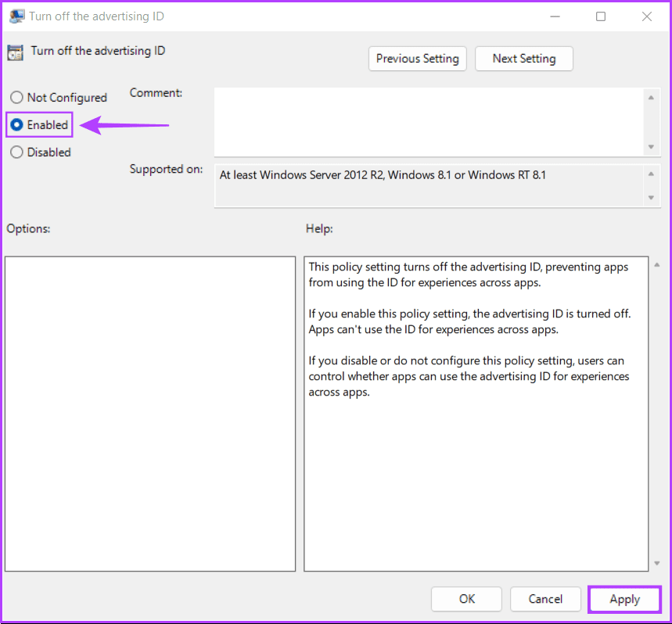672x624 pixels.
Task: Click the policy icon in the title bar
Action: click(16, 16)
